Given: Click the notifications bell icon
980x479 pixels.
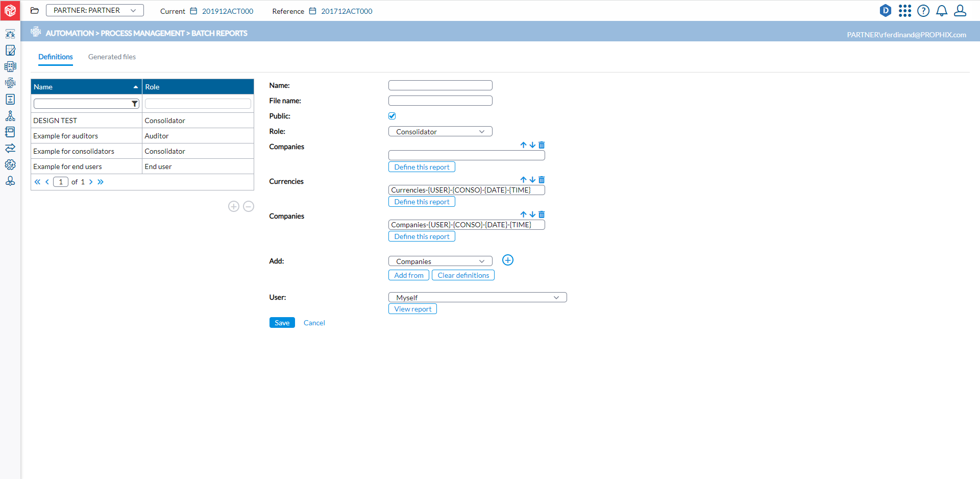Looking at the screenshot, I should [x=942, y=11].
